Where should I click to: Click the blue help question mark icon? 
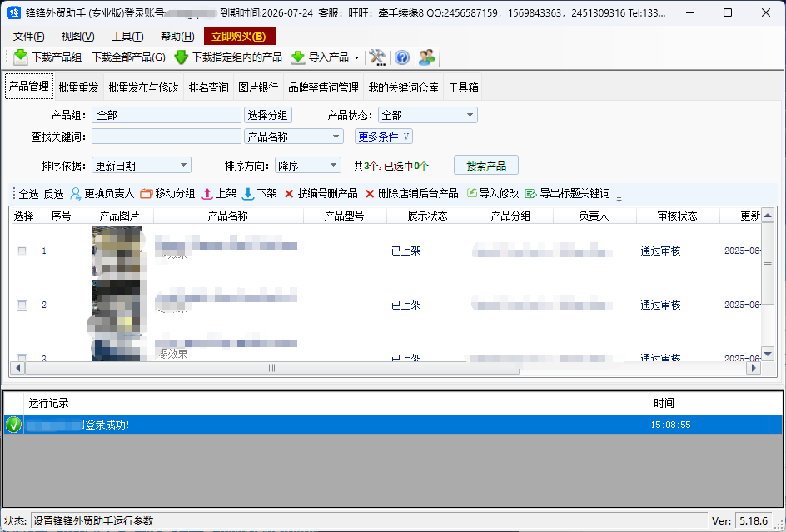coord(401,57)
